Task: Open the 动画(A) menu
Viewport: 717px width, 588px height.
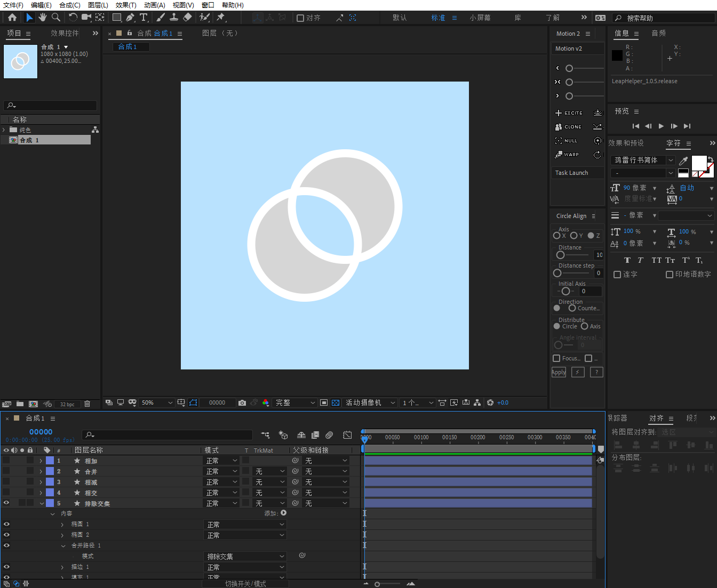Action: point(155,5)
